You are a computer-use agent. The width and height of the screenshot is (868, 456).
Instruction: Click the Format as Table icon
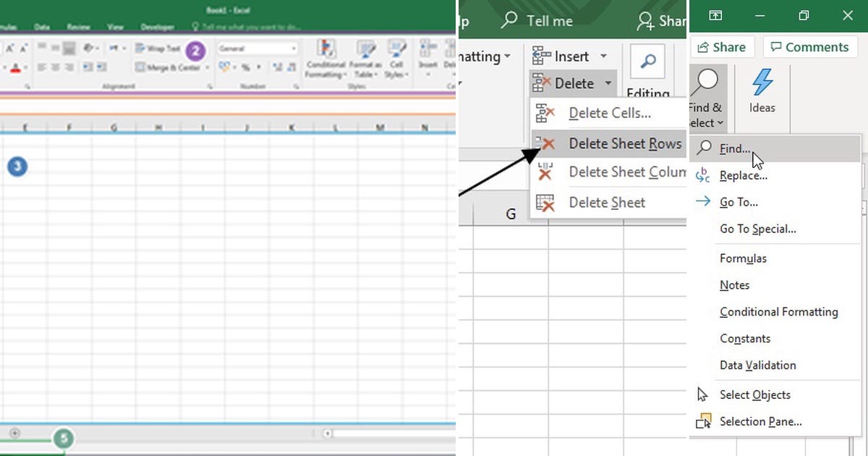tap(365, 51)
